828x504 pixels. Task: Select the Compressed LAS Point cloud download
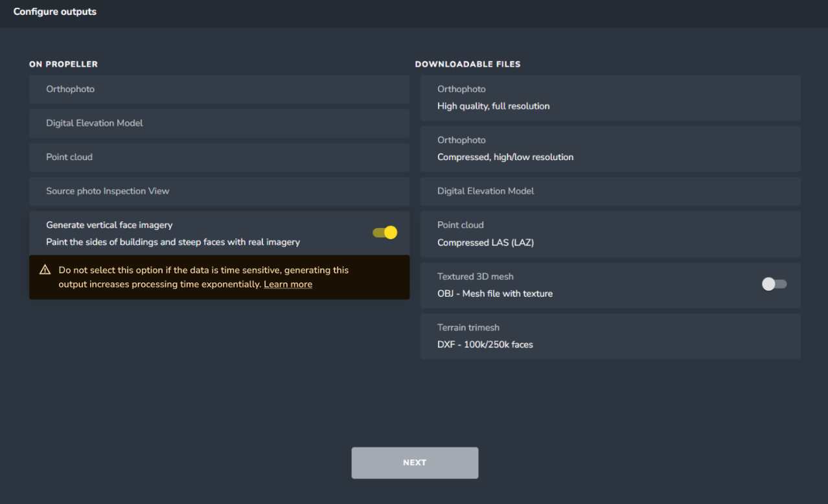point(610,234)
